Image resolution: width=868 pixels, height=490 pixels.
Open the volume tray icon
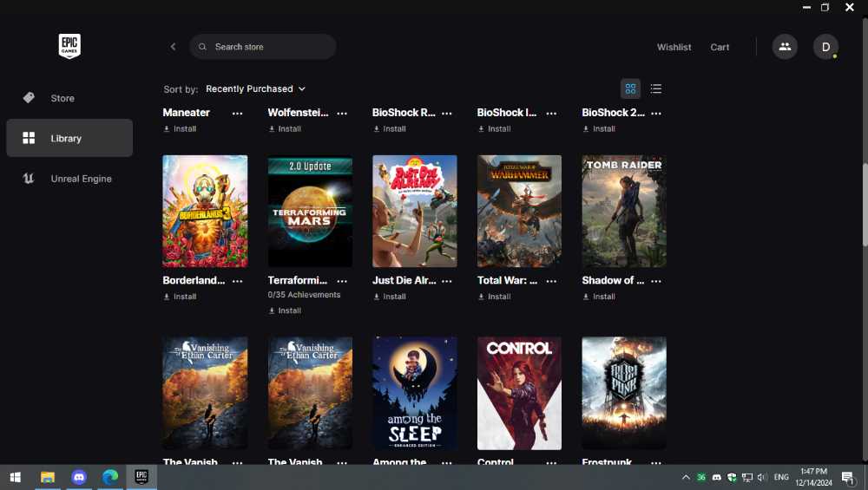coord(762,477)
